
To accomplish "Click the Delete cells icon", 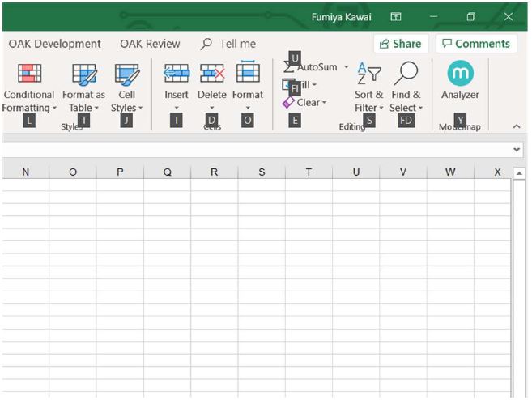I will tap(212, 74).
